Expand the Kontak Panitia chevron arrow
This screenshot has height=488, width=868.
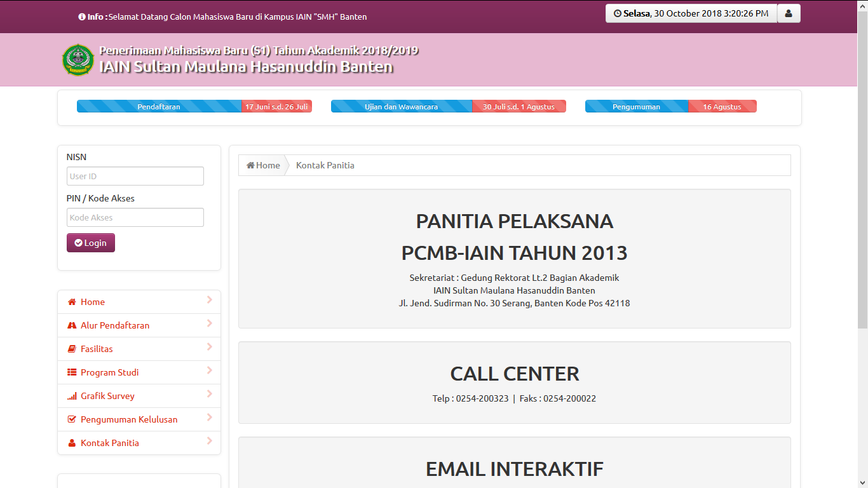[x=209, y=441]
